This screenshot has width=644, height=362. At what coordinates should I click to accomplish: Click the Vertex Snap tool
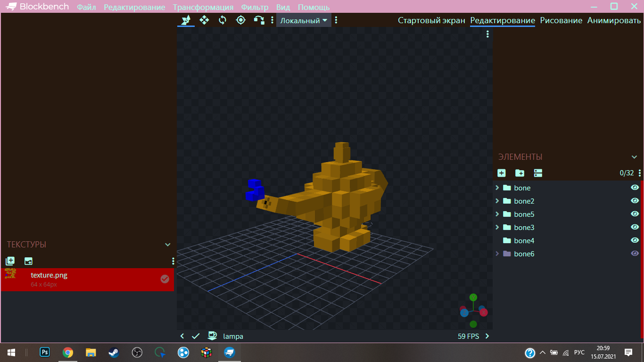(x=259, y=20)
